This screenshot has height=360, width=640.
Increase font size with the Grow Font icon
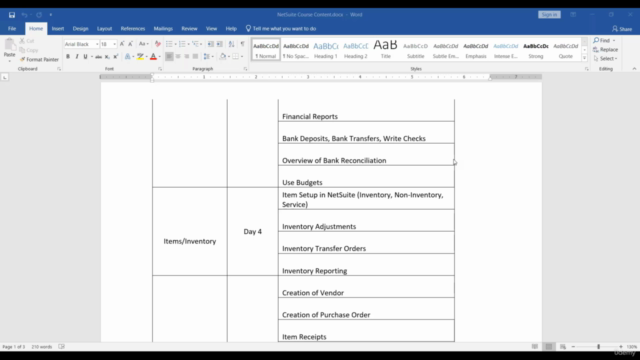122,44
